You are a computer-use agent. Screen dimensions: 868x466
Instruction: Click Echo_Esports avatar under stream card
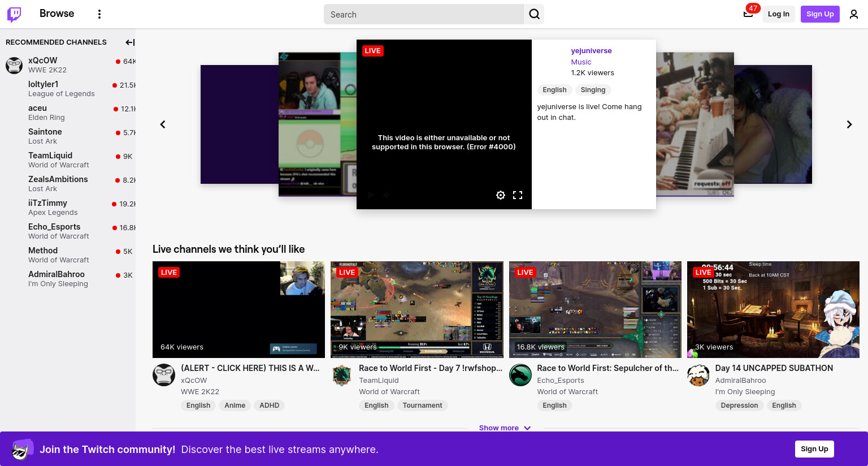520,375
